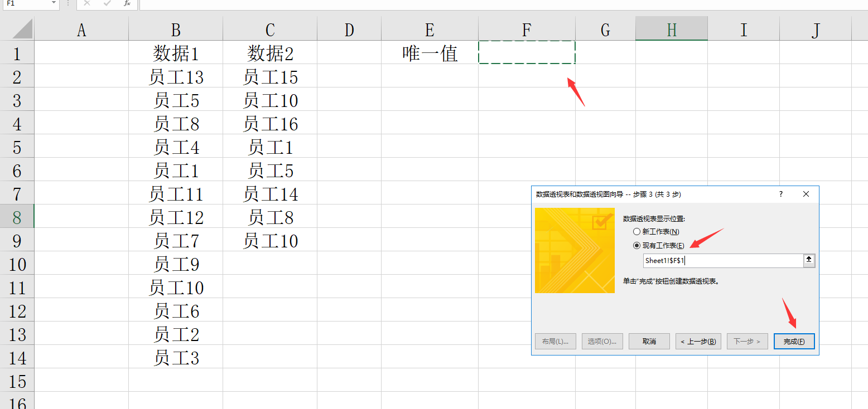
Task: Click the formula bar cancel X icon
Action: pyautogui.click(x=87, y=3)
